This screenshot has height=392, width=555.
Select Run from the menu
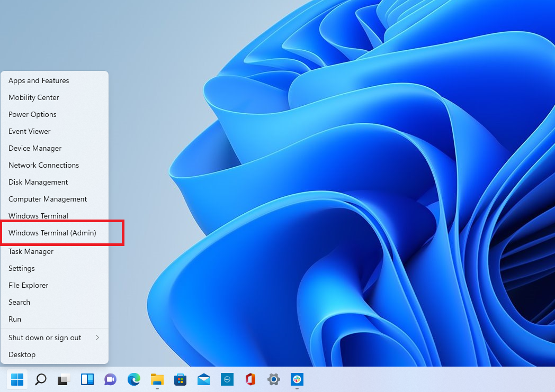point(14,319)
